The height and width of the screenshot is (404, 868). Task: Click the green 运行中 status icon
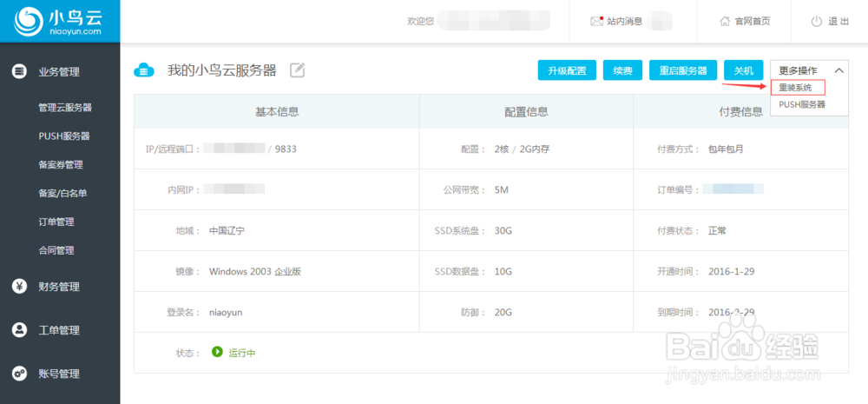coord(217,352)
